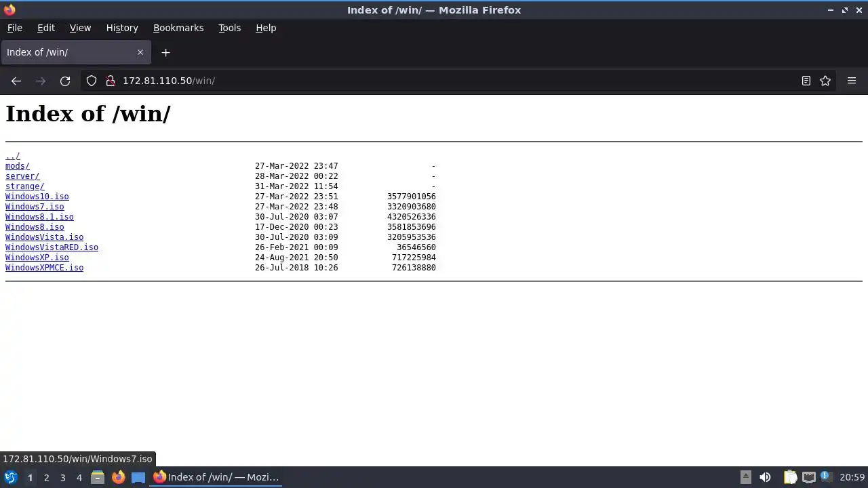Screen dimensions: 868x488
Task: Click the Index of /win/ page heading
Action: [x=88, y=113]
